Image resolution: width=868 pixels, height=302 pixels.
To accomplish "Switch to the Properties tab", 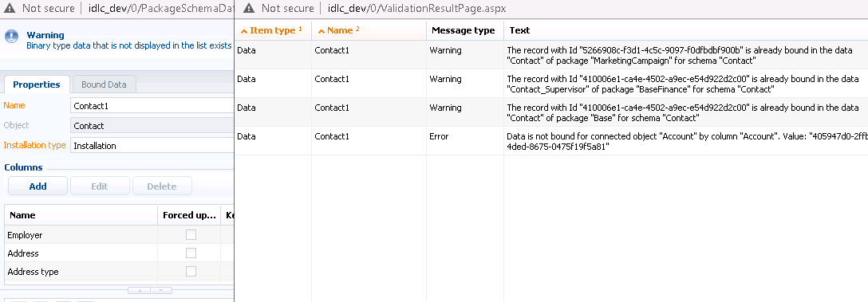I will click(x=37, y=84).
